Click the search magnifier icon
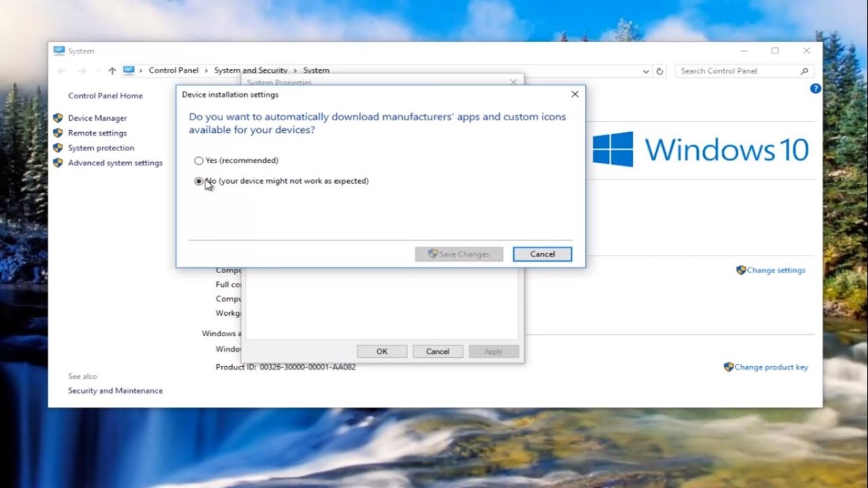This screenshot has height=488, width=868. (804, 70)
